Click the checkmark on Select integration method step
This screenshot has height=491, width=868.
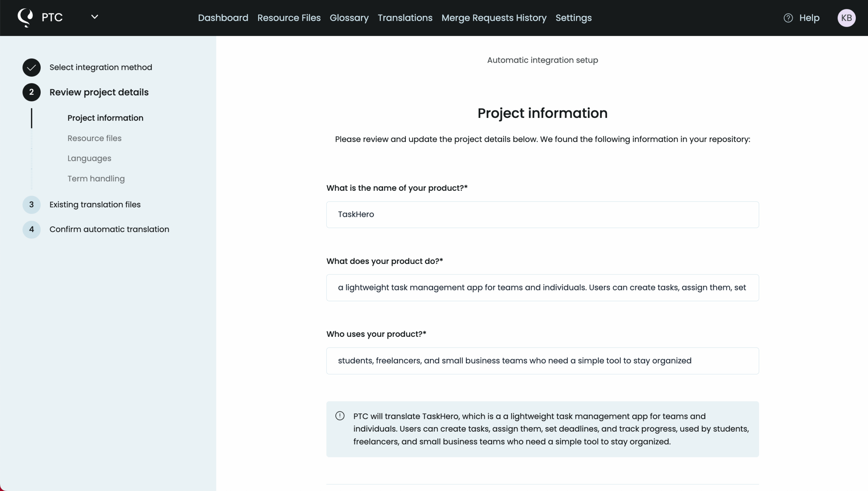(31, 67)
